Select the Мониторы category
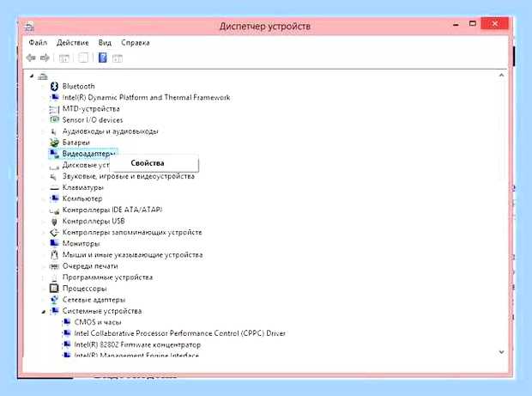Image resolution: width=532 pixels, height=396 pixels. 82,243
